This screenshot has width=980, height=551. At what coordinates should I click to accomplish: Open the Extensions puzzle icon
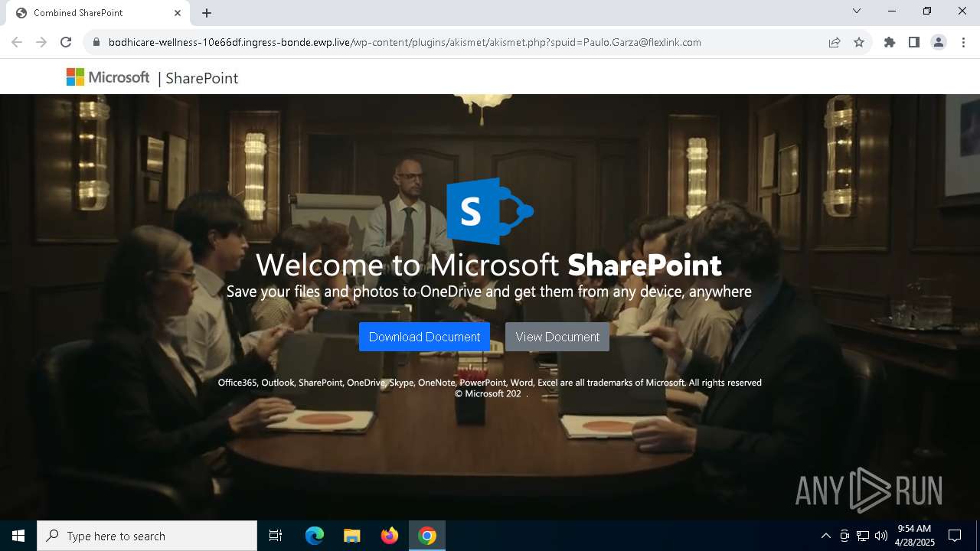[x=890, y=42]
